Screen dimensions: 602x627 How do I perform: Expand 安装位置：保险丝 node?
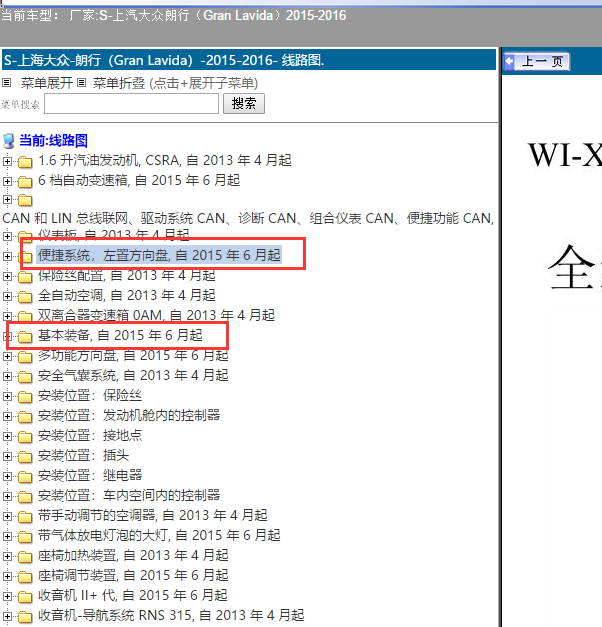(x=7, y=396)
